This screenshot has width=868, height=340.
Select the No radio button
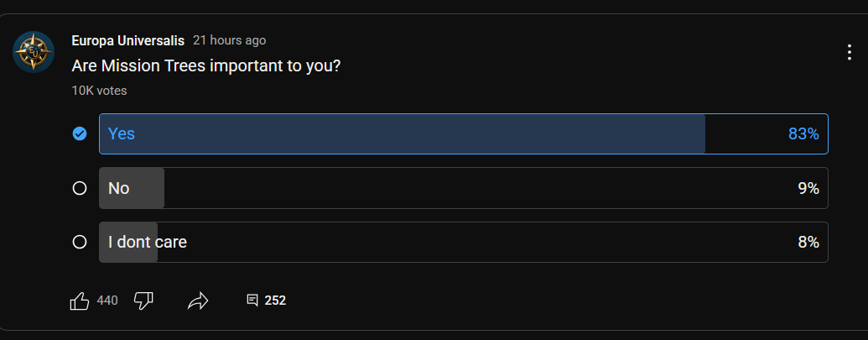tap(80, 188)
